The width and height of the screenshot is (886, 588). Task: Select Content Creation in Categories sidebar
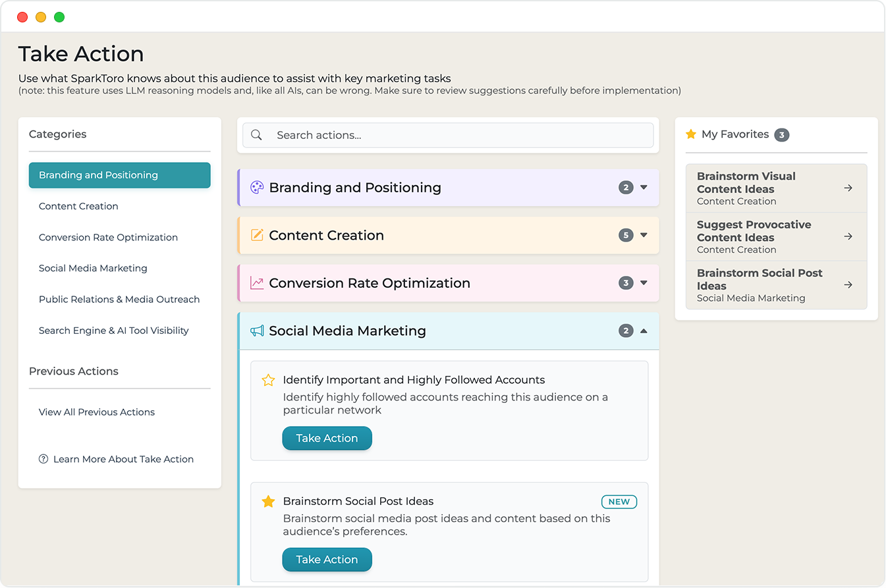(78, 206)
